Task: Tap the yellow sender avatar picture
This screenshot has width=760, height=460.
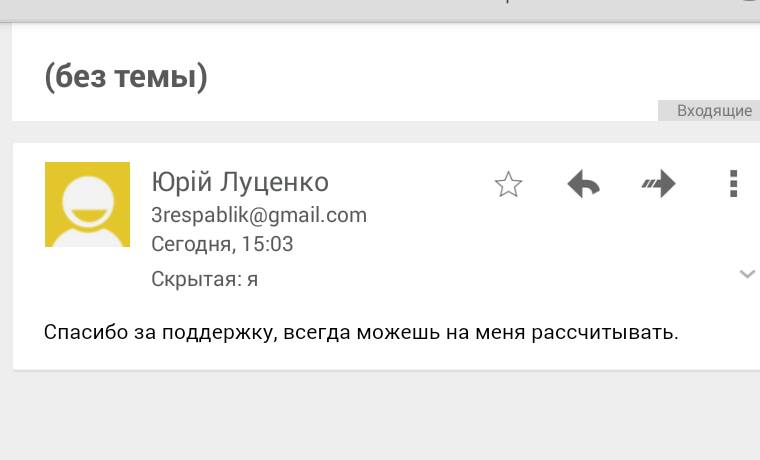Action: tap(87, 205)
